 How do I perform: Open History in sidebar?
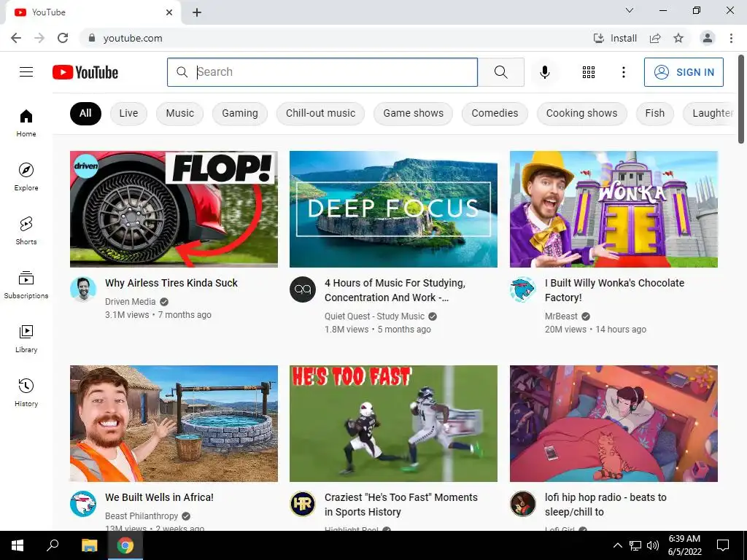tap(26, 392)
